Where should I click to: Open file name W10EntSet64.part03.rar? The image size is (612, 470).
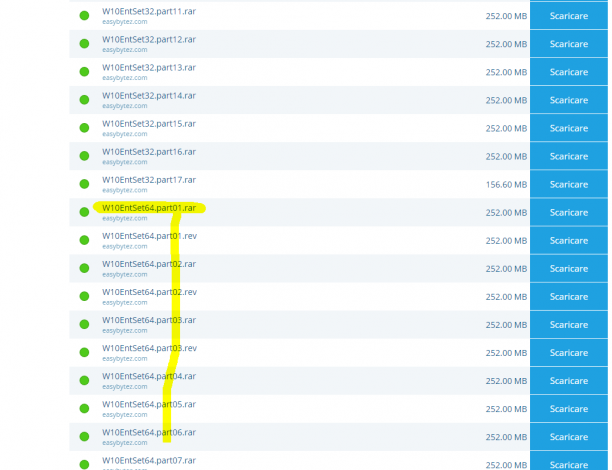[149, 320]
